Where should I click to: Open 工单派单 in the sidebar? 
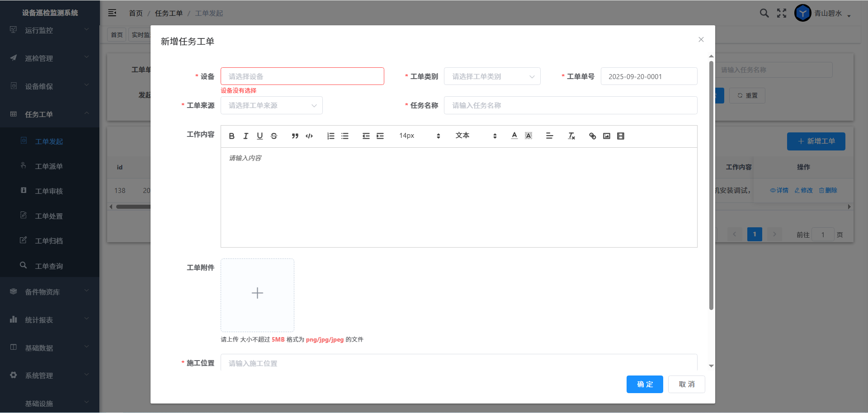tap(49, 166)
